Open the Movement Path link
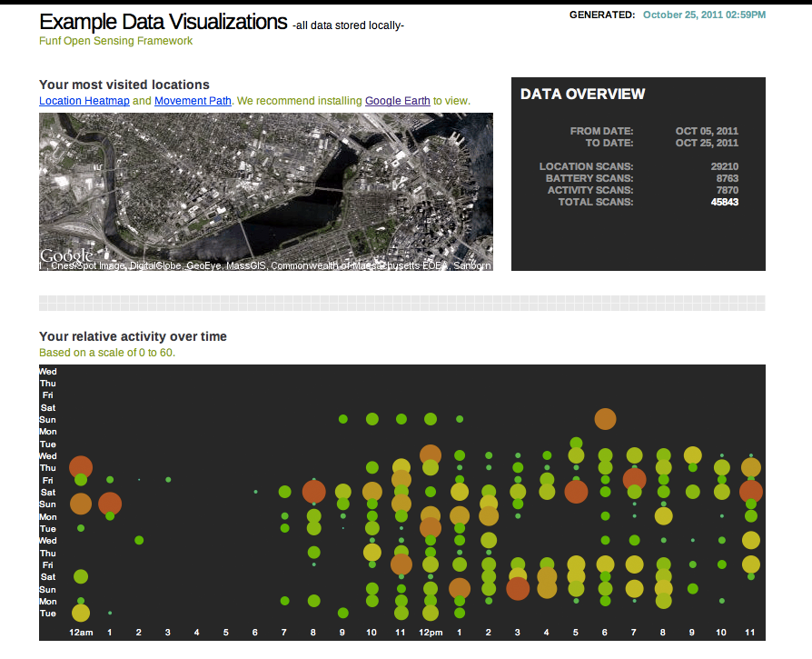812x659 pixels. pyautogui.click(x=193, y=101)
